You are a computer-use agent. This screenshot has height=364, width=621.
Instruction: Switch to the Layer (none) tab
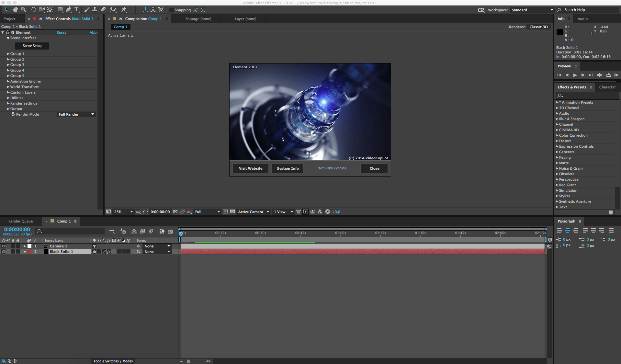[245, 19]
